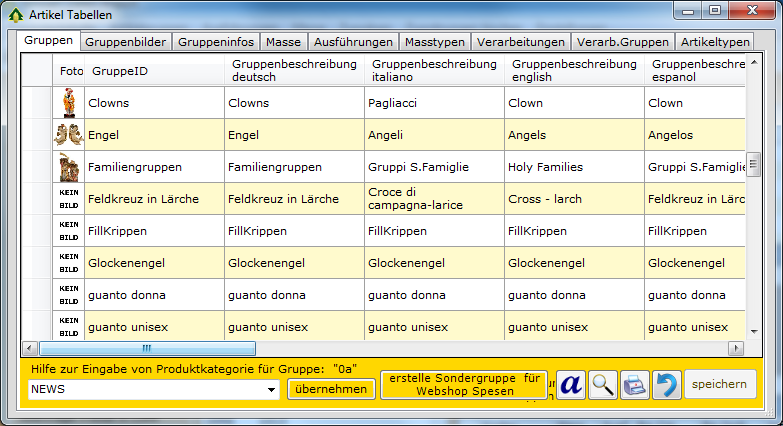Click 'erstelle Sondergruppe für Webshop Spesen' button
The height and width of the screenshot is (426, 783).
tap(464, 385)
